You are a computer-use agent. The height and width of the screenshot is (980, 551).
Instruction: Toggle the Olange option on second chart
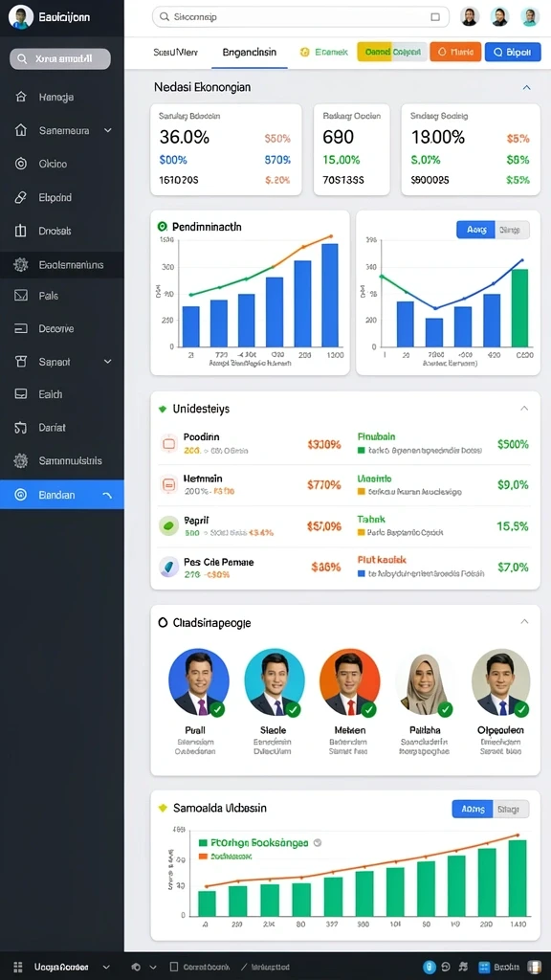pos(512,230)
